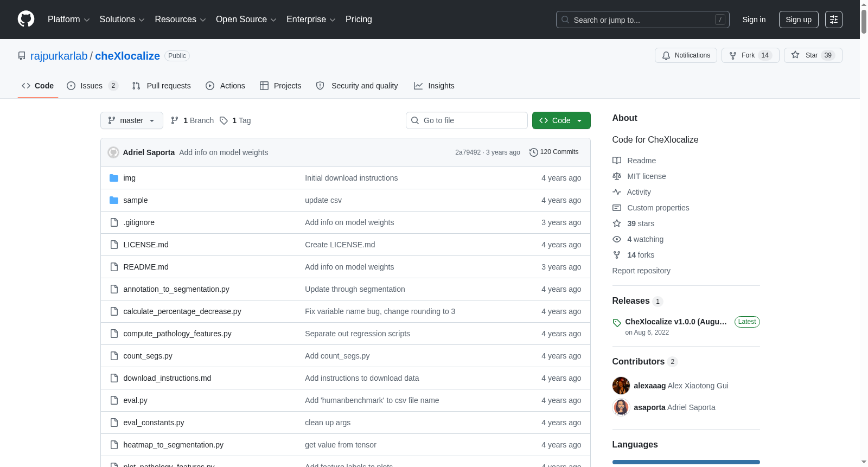Switch to the Code tab
The width and height of the screenshot is (868, 467).
click(x=38, y=86)
